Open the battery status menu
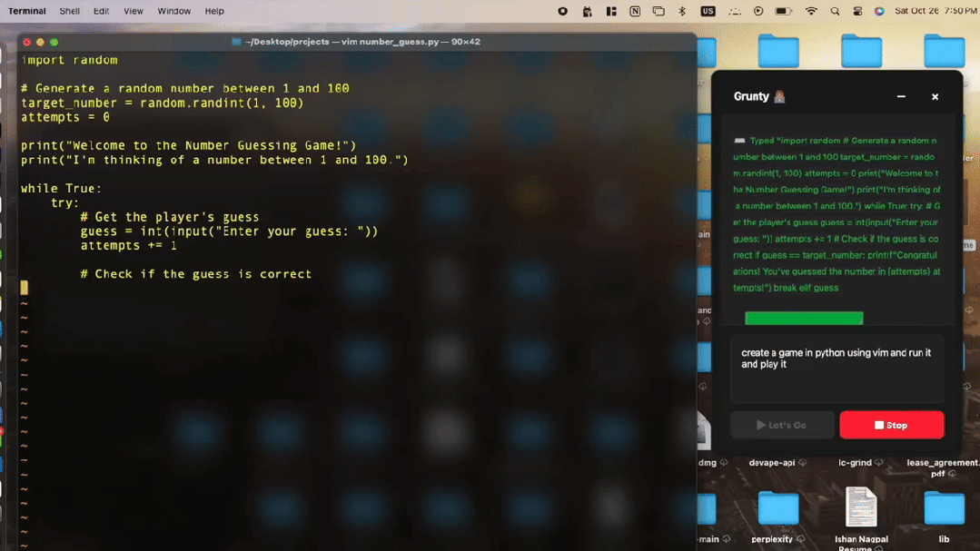 (784, 11)
